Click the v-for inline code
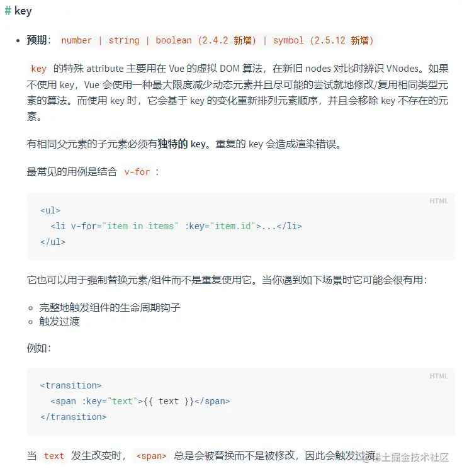Image resolution: width=462 pixels, height=476 pixels. point(137,172)
